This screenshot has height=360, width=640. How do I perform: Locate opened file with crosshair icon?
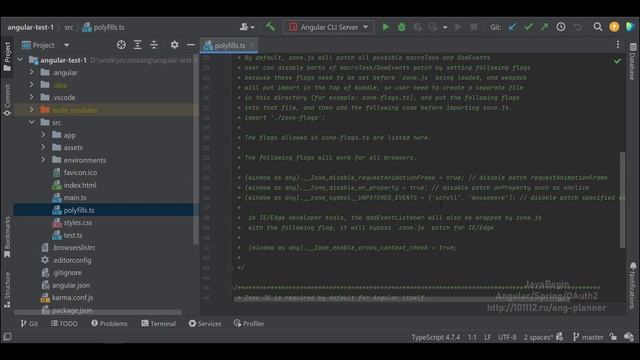(121, 45)
